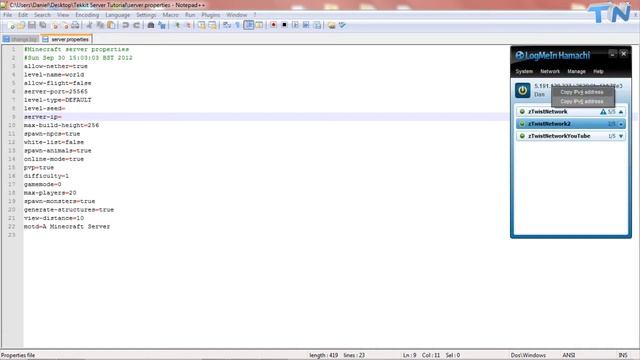Click green status dot of zTwistNetworkYouTube
The width and height of the screenshot is (640, 360).
(522, 136)
